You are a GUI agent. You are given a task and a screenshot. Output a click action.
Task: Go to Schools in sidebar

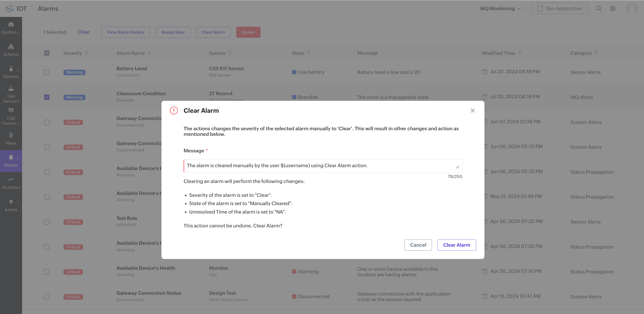[11, 50]
